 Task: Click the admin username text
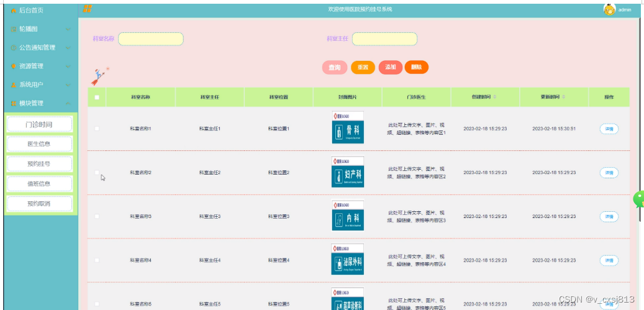(x=625, y=10)
